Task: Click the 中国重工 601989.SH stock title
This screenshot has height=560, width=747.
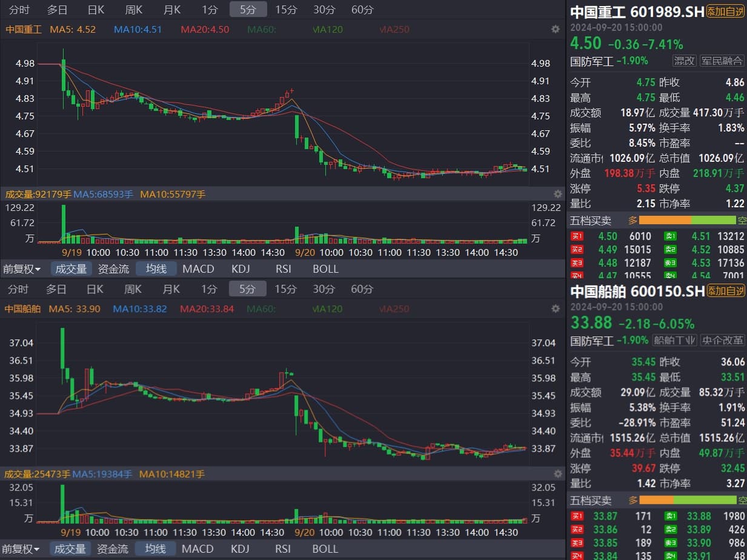Action: pyautogui.click(x=637, y=12)
